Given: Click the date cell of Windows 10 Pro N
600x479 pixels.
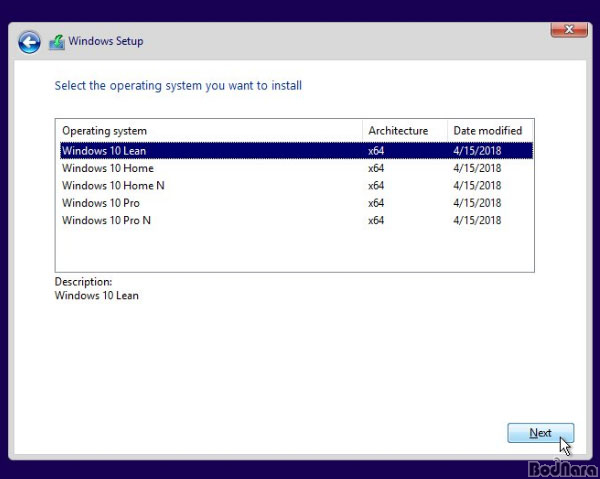Looking at the screenshot, I should [477, 220].
